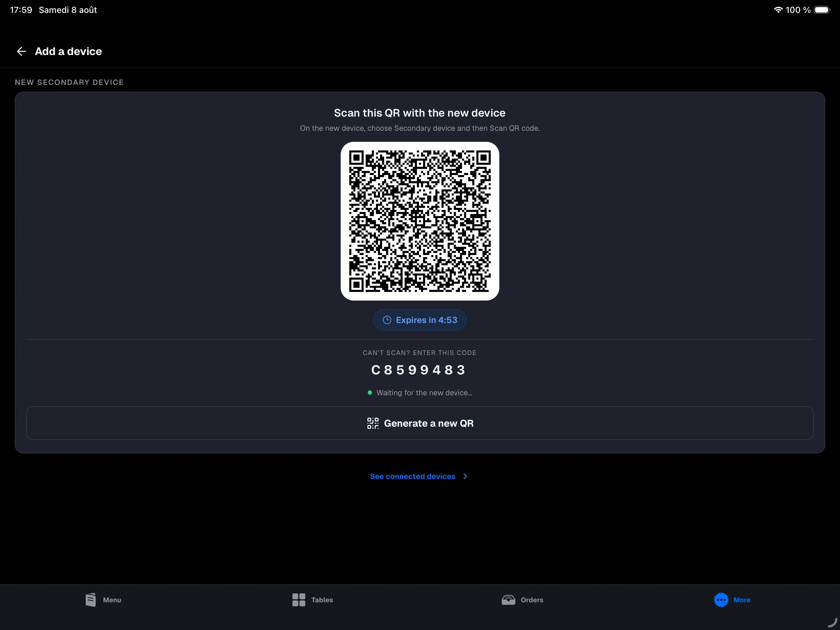Switch to the Tables tab
Screen dimensions: 840x630
click(312, 600)
